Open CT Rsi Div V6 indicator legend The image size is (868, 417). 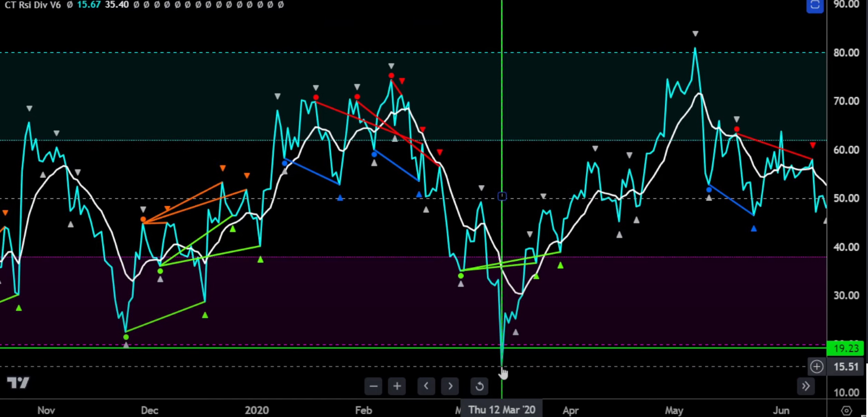pyautogui.click(x=33, y=5)
